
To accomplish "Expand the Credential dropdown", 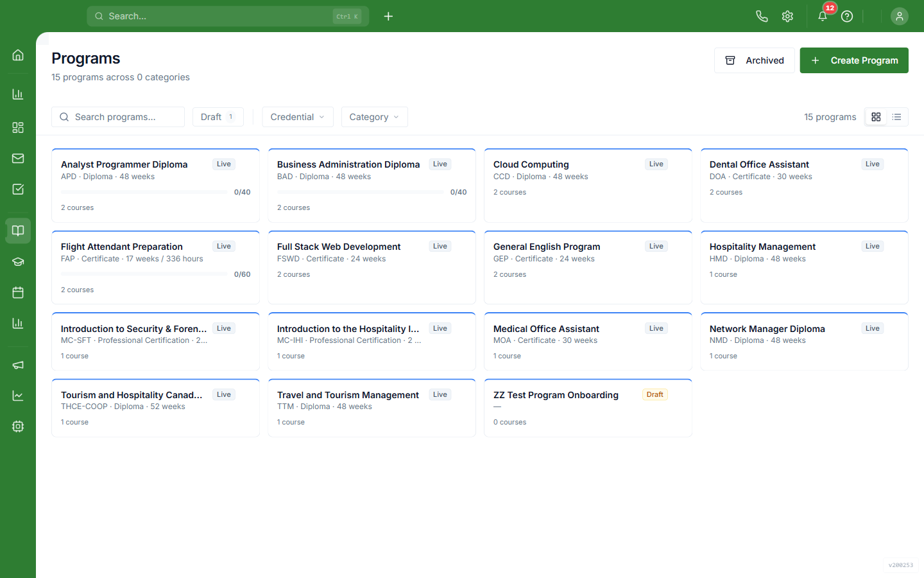I will click(x=298, y=117).
